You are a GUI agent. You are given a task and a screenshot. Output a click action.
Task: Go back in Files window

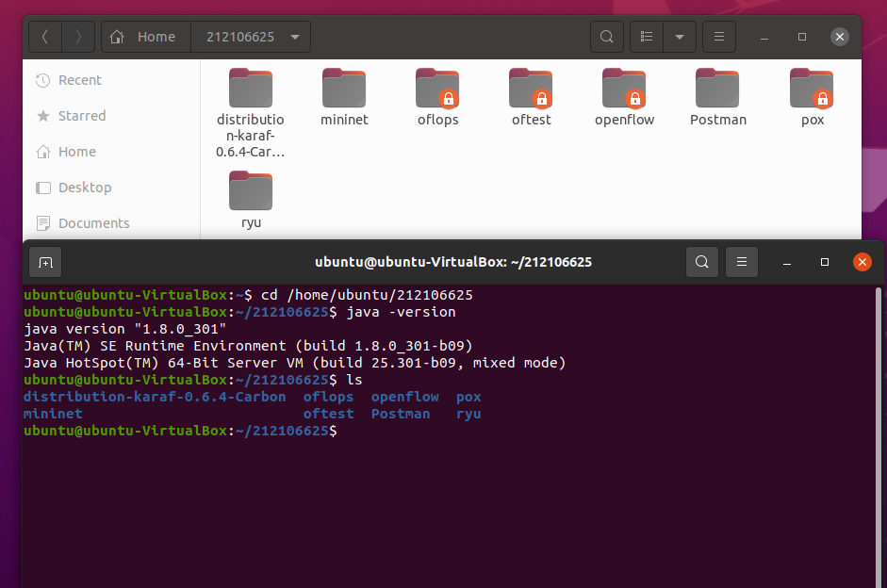pos(45,37)
